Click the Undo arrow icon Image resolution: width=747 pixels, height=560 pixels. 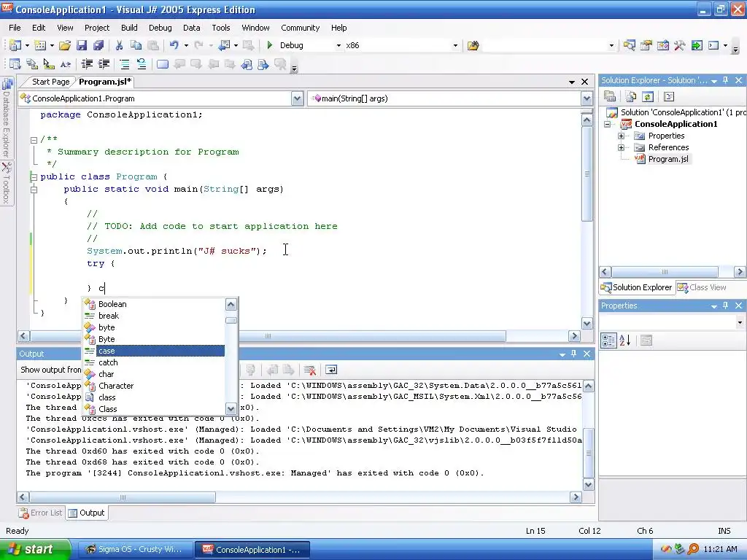click(174, 45)
